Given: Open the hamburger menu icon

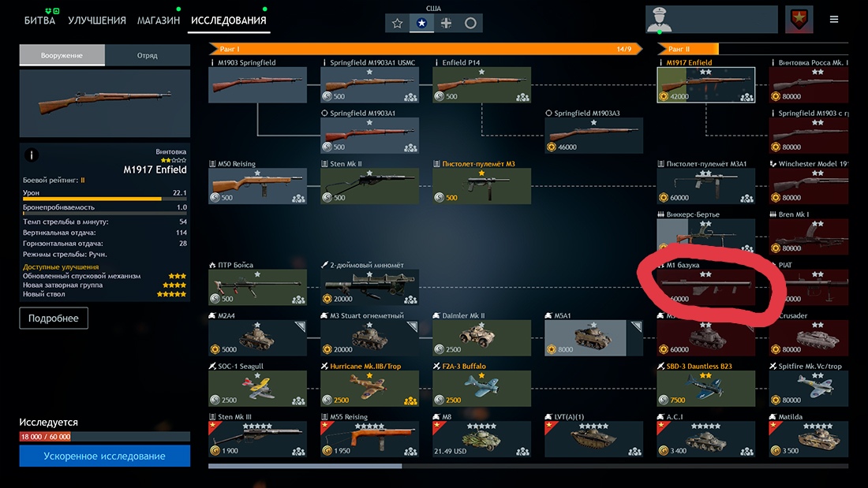Looking at the screenshot, I should point(834,20).
